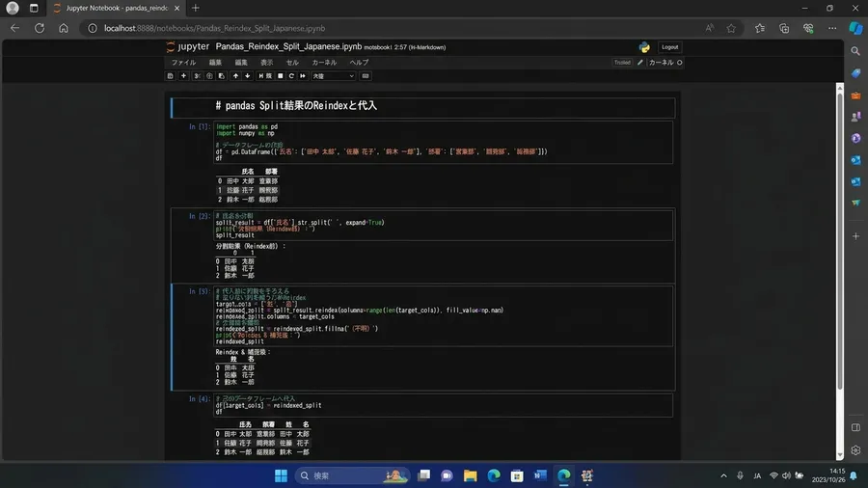
Task: Open the Copilot sidebar icon
Action: [x=855, y=28]
